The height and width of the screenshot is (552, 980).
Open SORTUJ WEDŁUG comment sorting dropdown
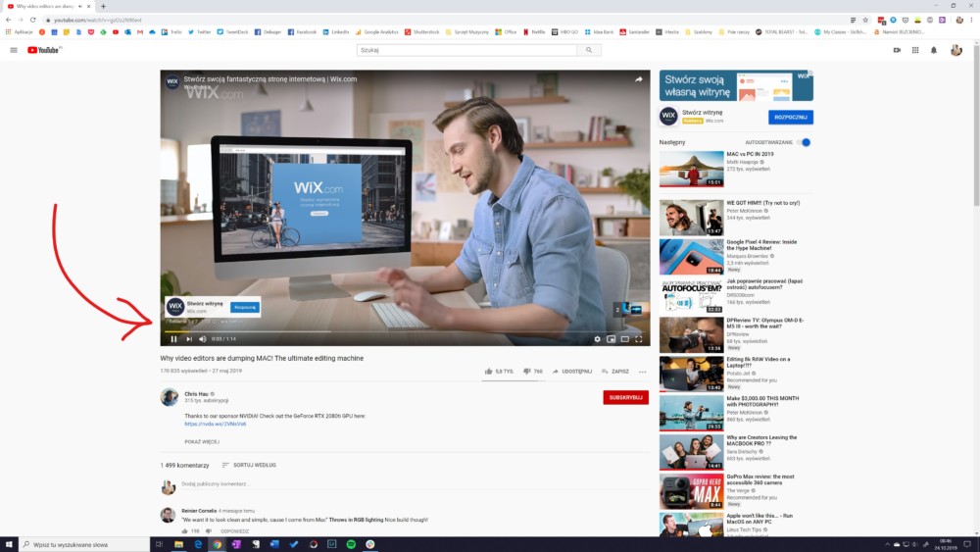(249, 465)
